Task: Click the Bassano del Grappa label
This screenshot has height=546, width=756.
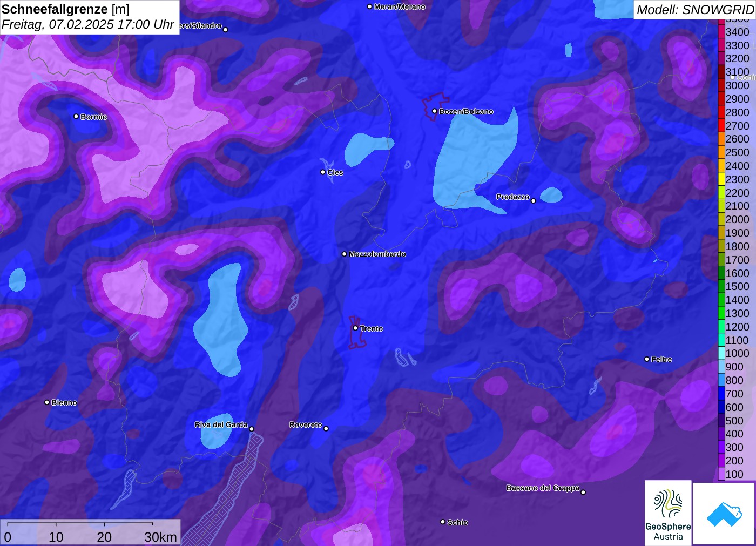Action: tap(543, 488)
